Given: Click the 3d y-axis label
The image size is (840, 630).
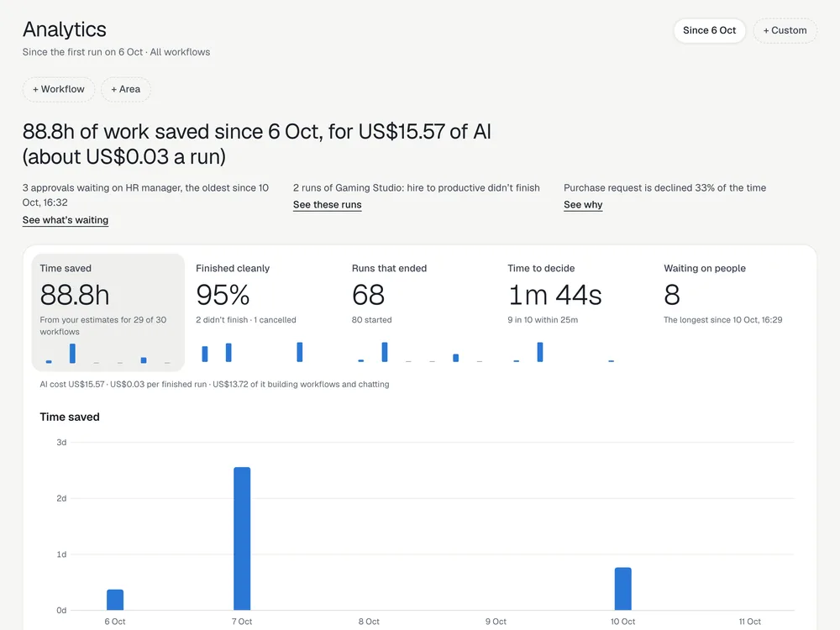Looking at the screenshot, I should (x=61, y=443).
